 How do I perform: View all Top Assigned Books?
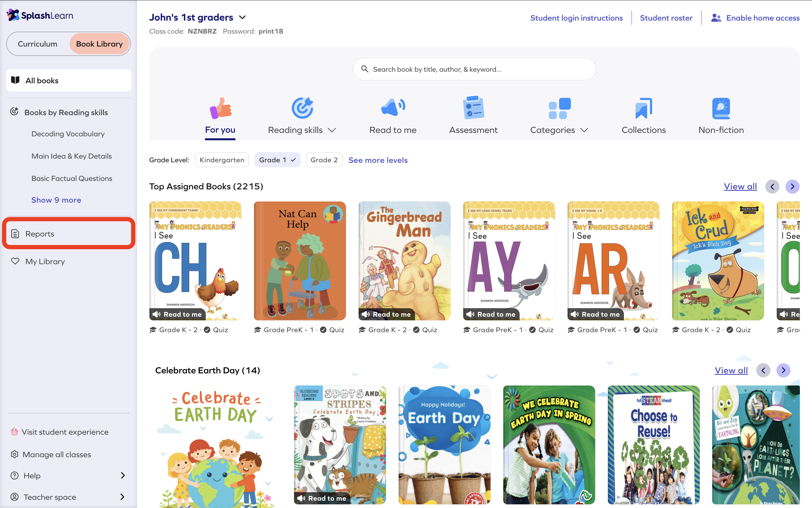[740, 187]
